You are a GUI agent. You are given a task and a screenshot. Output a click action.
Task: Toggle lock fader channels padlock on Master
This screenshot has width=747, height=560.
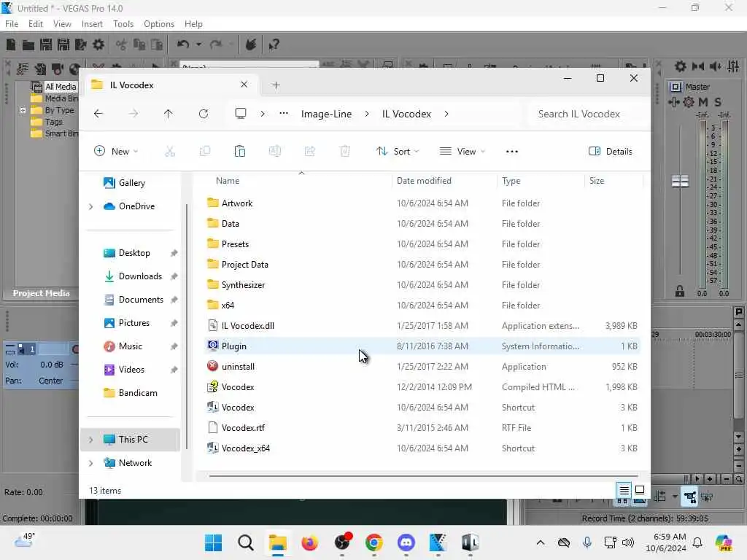tap(680, 292)
